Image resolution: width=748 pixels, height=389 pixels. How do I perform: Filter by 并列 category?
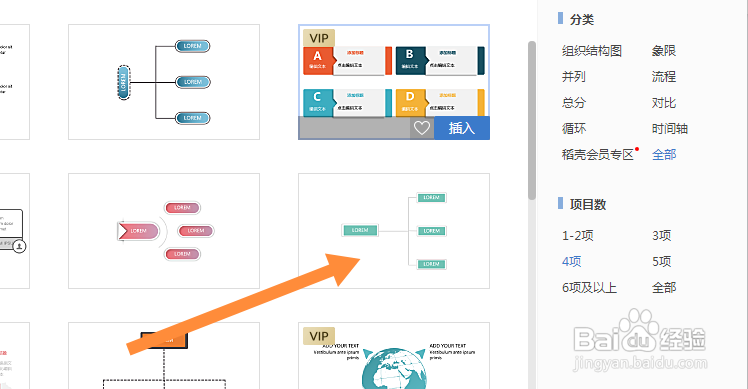pyautogui.click(x=573, y=76)
